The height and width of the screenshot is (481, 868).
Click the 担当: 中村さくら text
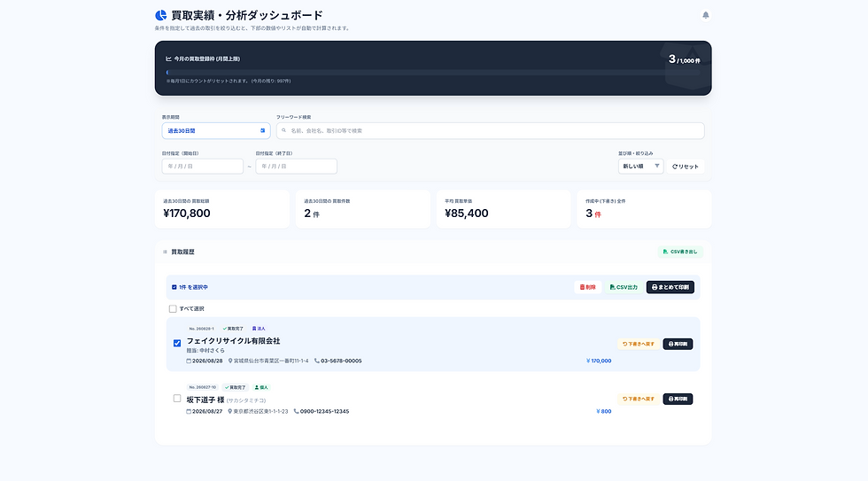pos(205,351)
